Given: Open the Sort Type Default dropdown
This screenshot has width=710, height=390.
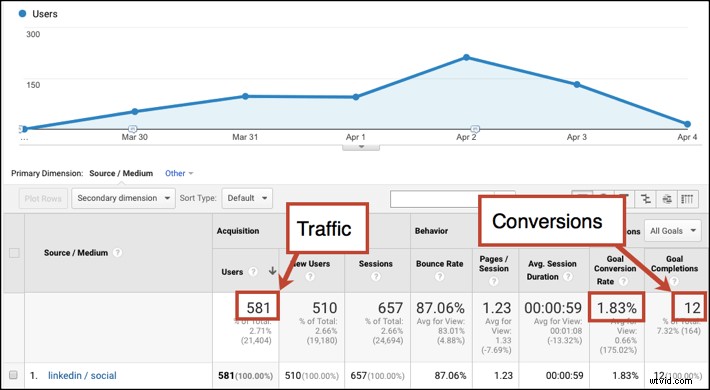Looking at the screenshot, I should (x=247, y=198).
